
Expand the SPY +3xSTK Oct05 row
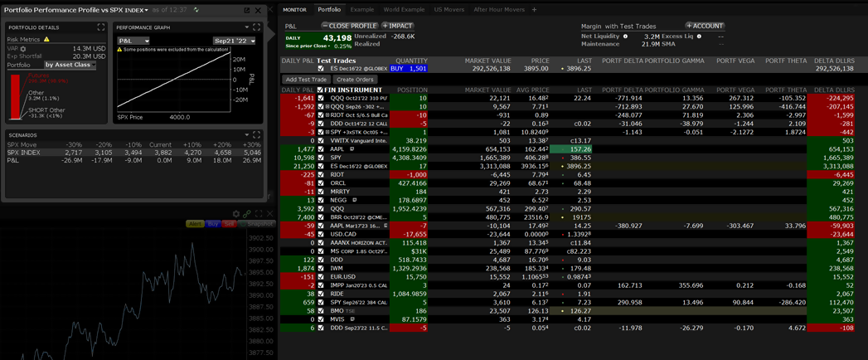(x=327, y=133)
